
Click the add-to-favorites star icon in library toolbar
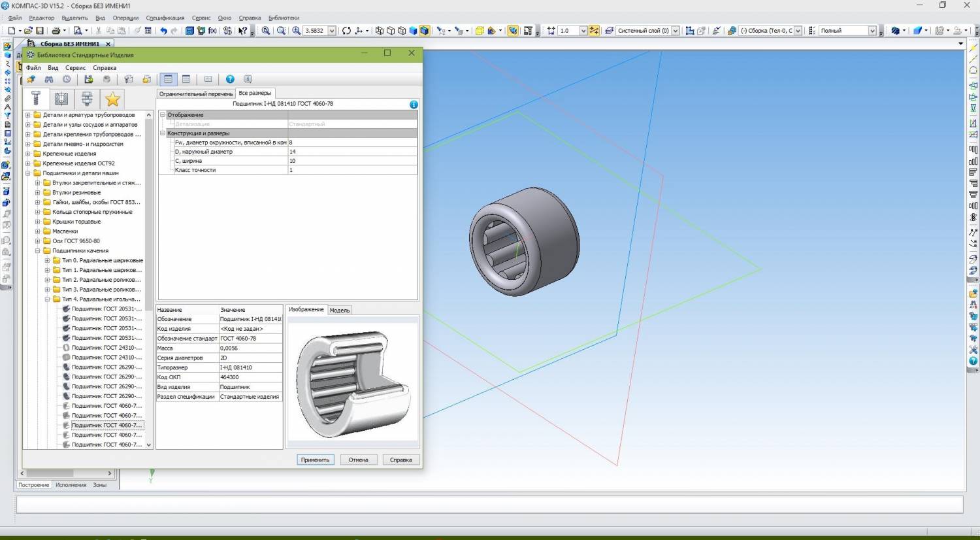click(31, 79)
